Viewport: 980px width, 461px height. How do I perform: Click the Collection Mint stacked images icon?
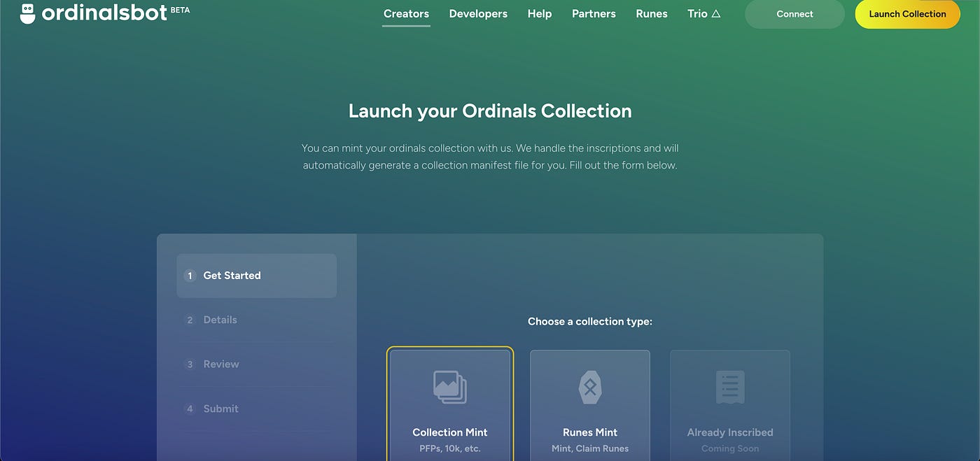[450, 388]
